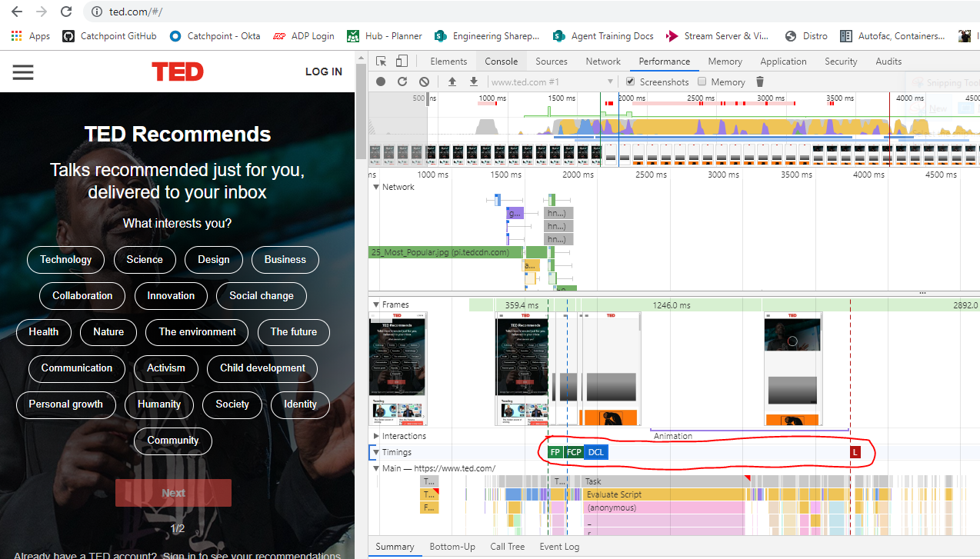Open the Summary tab
The width and height of the screenshot is (980, 559).
395,547
